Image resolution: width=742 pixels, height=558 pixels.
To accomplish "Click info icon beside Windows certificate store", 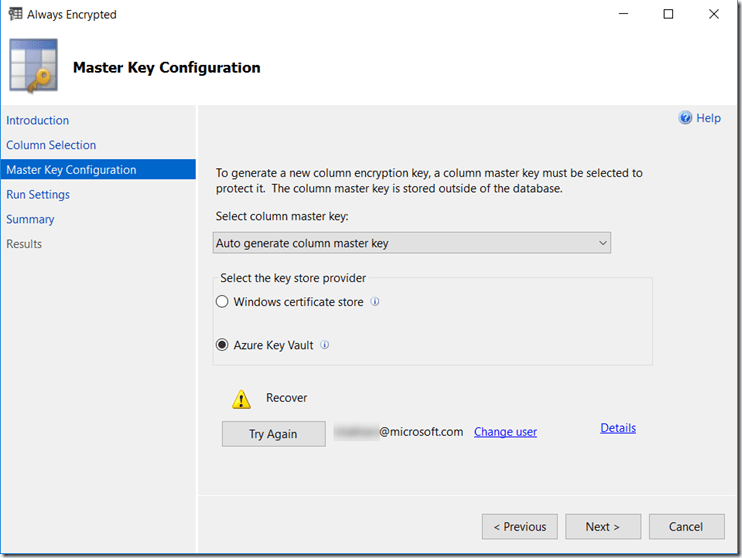I will (x=375, y=301).
